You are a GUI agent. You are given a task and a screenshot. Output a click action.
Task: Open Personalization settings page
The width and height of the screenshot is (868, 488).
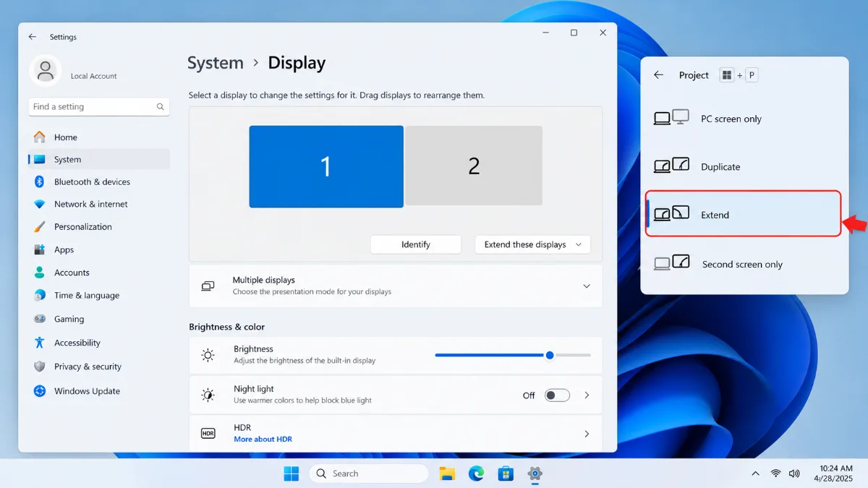point(99,226)
